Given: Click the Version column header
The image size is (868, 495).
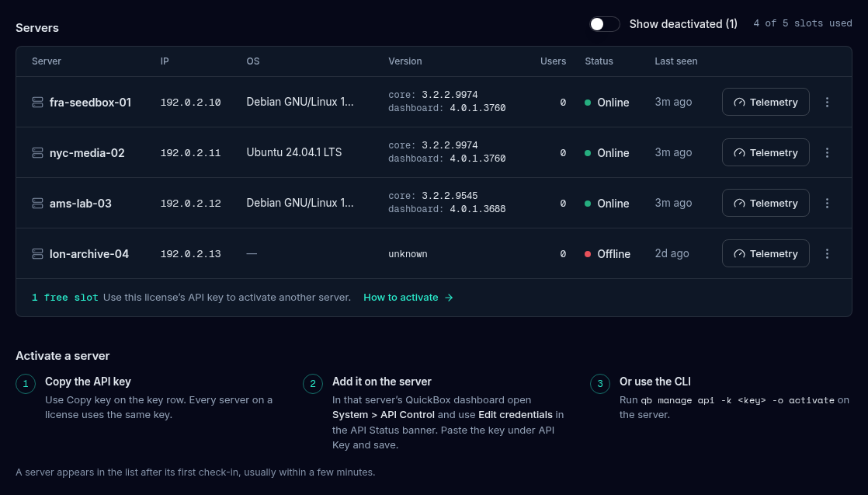Looking at the screenshot, I should [x=405, y=61].
